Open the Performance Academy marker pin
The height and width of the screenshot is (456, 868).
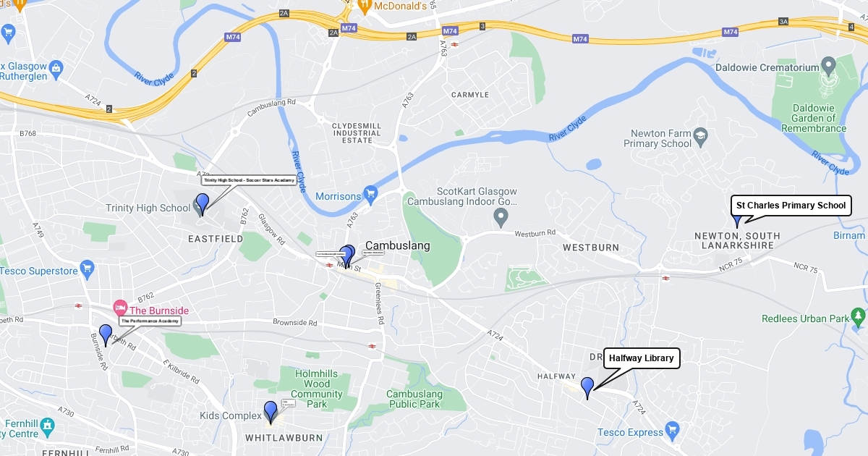pos(106,334)
